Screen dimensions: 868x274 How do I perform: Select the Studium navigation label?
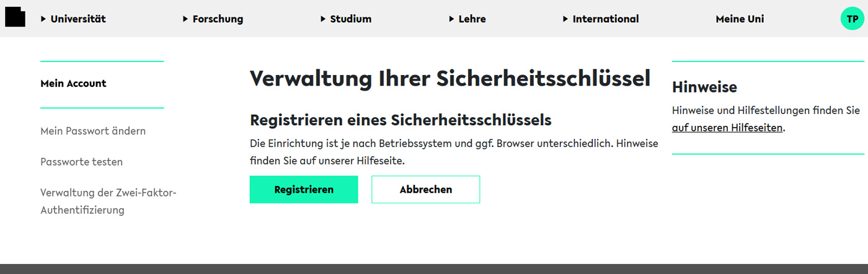(x=351, y=19)
